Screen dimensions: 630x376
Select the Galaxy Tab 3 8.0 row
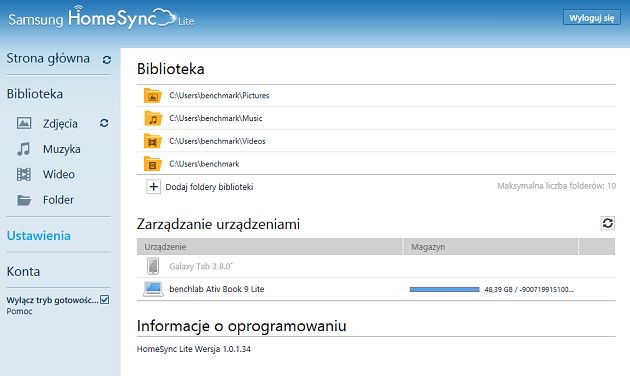tap(376, 266)
